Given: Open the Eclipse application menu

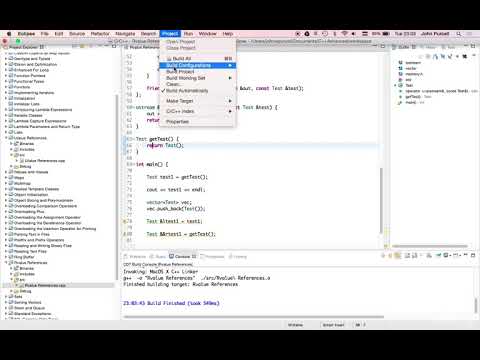Looking at the screenshot, I should [x=26, y=34].
